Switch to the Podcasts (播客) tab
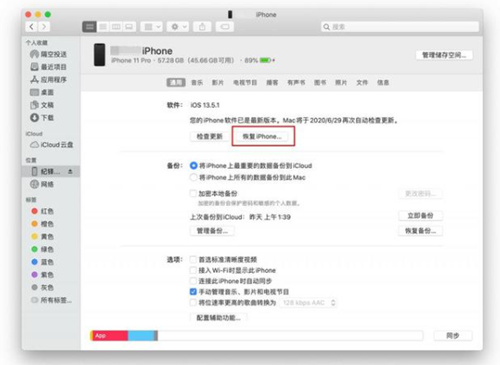This screenshot has height=365, width=500. (x=272, y=82)
